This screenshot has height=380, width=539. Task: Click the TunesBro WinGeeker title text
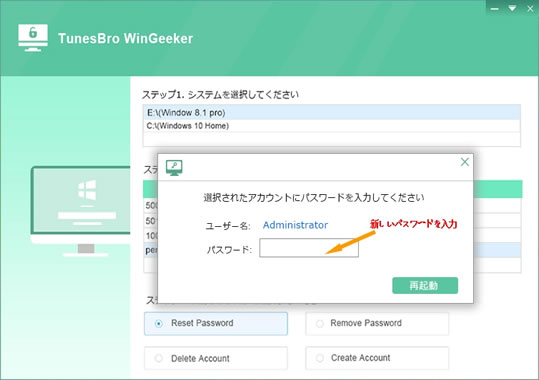pyautogui.click(x=125, y=39)
